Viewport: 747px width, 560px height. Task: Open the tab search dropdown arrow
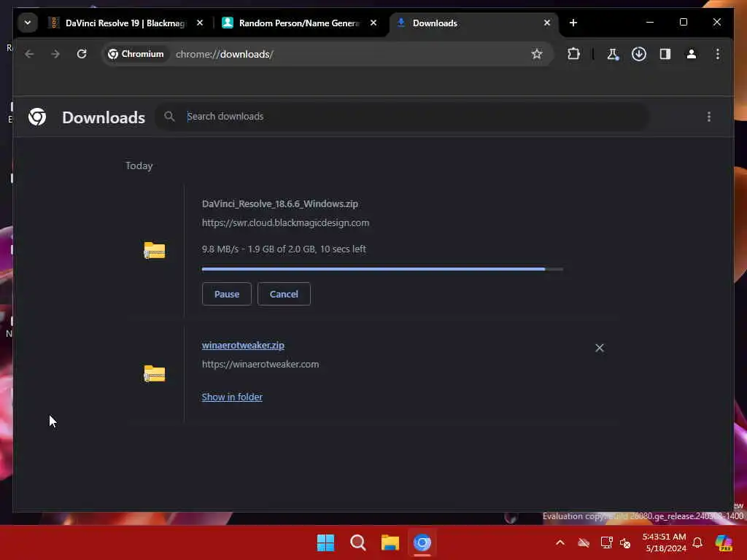(x=28, y=23)
